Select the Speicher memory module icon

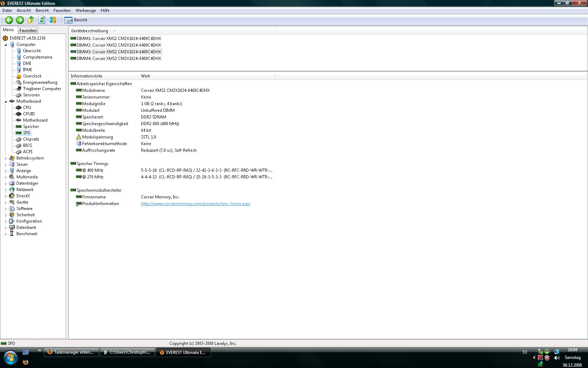pyautogui.click(x=19, y=127)
